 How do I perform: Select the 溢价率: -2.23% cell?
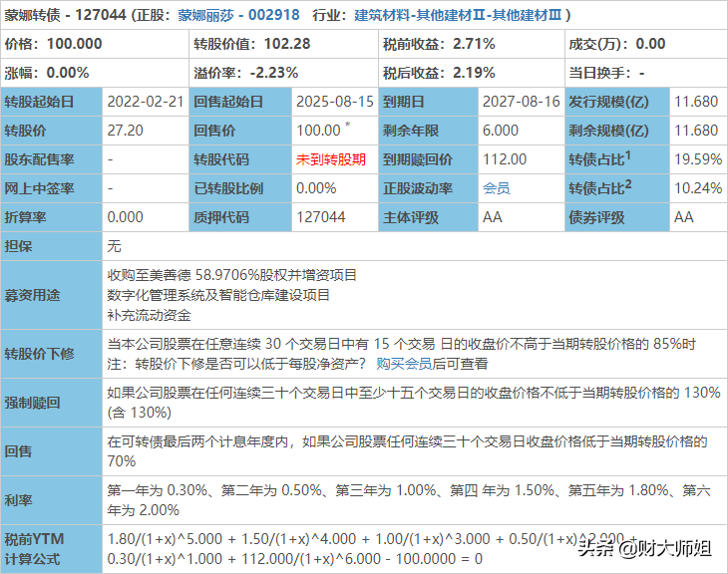[283, 73]
